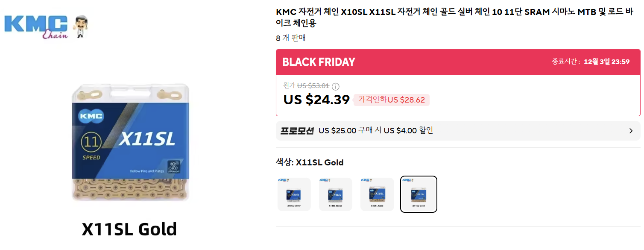Open the promotion details chevron arrow
The height and width of the screenshot is (250, 644).
tap(631, 131)
